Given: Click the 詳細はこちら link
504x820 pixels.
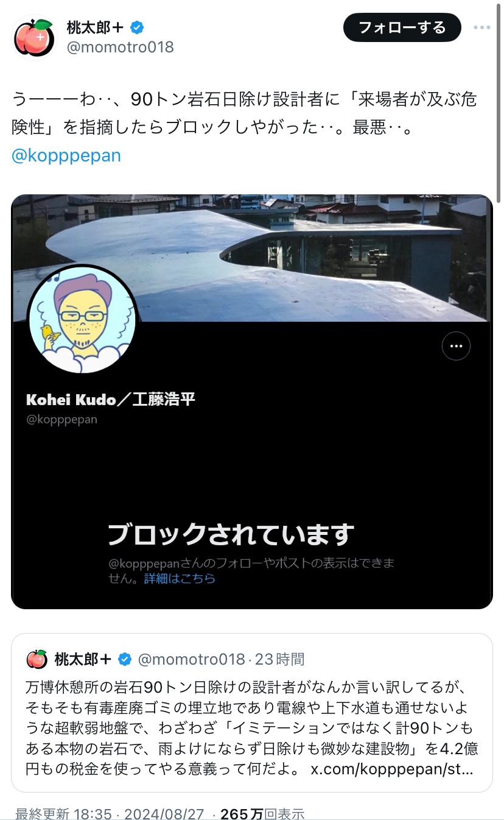Looking at the screenshot, I should tap(180, 579).
